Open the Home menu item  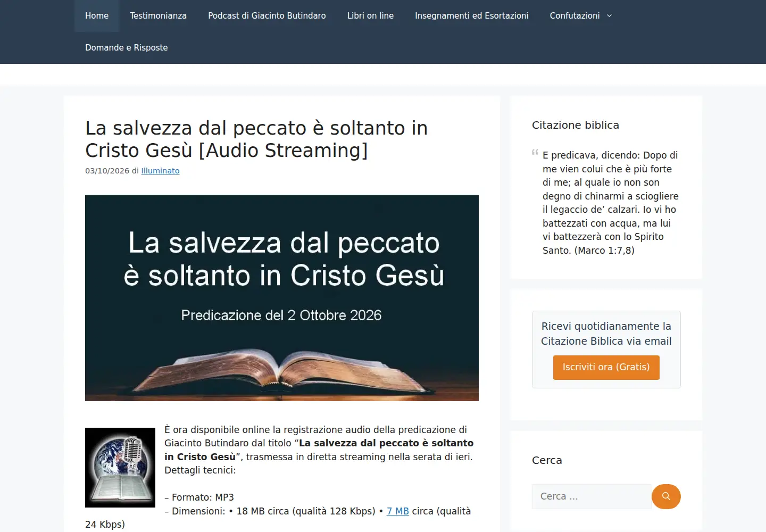click(97, 16)
